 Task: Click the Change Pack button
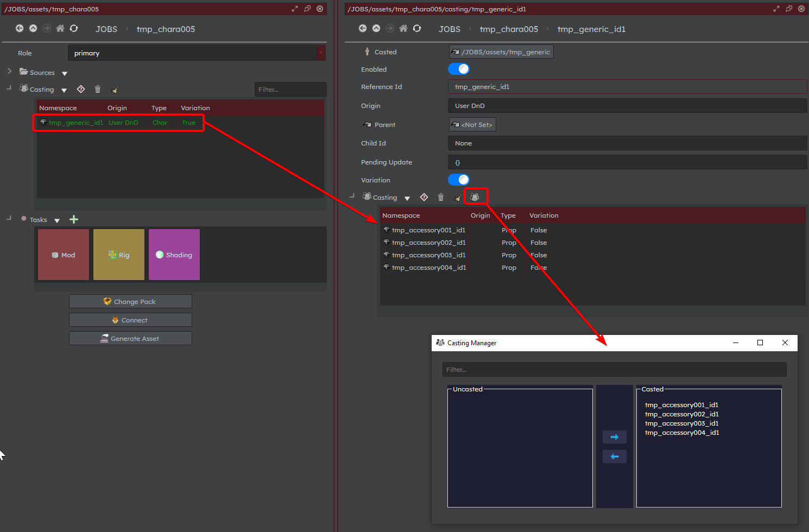[x=130, y=301]
